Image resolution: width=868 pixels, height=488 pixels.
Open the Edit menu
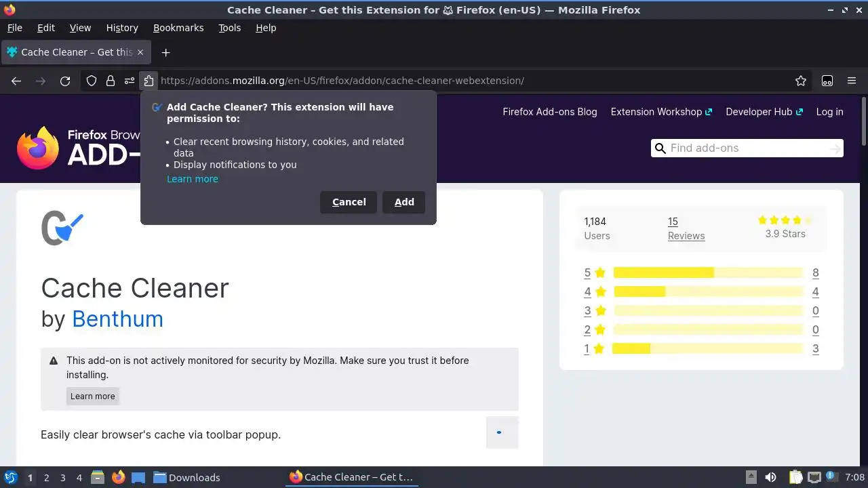tap(46, 28)
